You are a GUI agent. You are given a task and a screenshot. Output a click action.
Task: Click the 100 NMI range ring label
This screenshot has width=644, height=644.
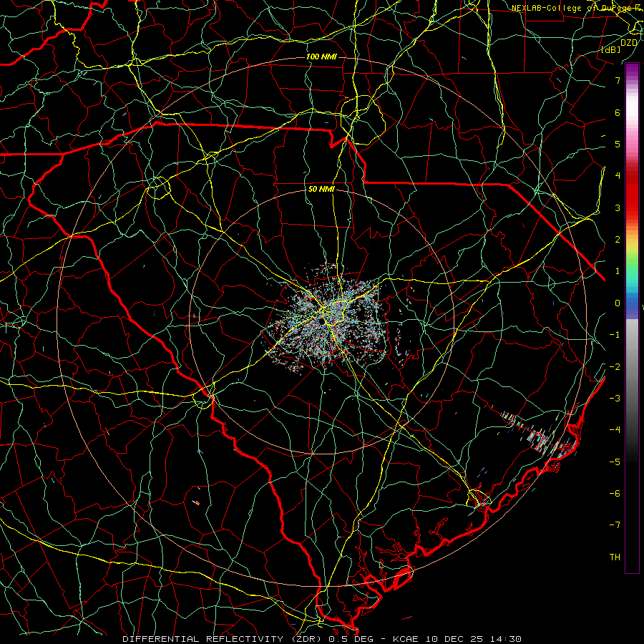[x=321, y=57]
